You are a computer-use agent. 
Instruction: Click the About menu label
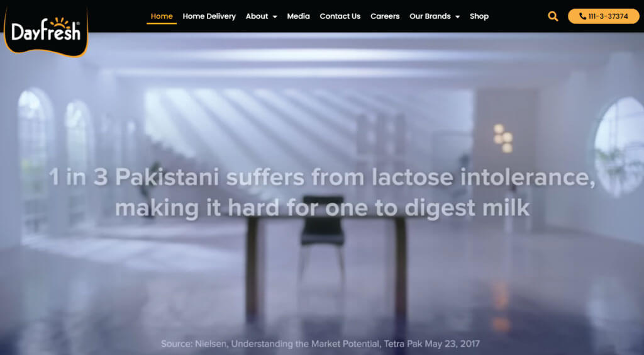pyautogui.click(x=257, y=16)
